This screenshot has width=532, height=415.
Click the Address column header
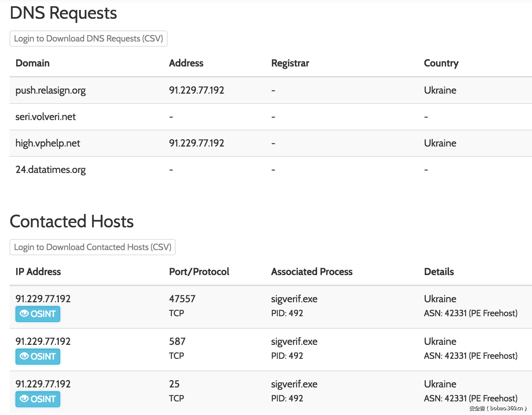pos(186,63)
